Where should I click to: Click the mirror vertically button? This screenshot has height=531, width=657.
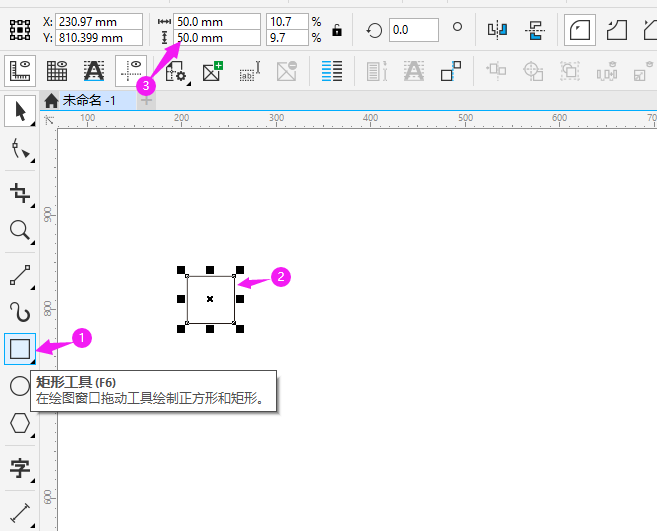[535, 30]
